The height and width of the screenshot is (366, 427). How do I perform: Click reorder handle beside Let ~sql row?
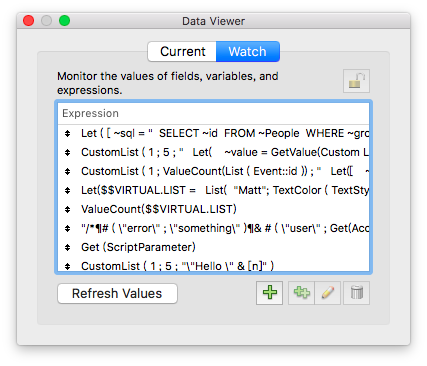point(68,134)
